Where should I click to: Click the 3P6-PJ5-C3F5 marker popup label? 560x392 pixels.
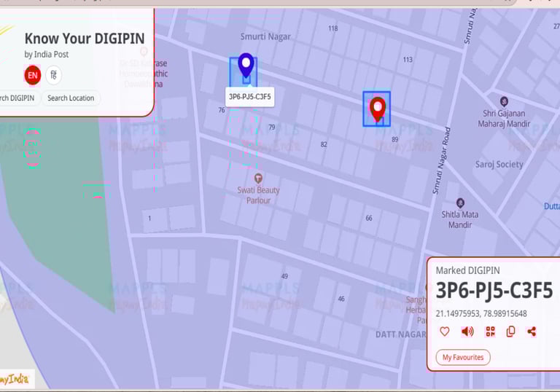(x=249, y=97)
